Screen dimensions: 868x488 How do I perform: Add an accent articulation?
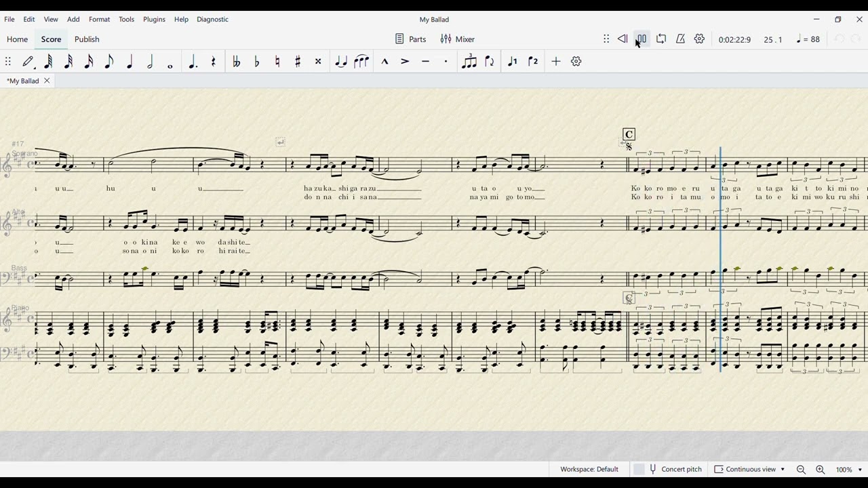click(405, 62)
